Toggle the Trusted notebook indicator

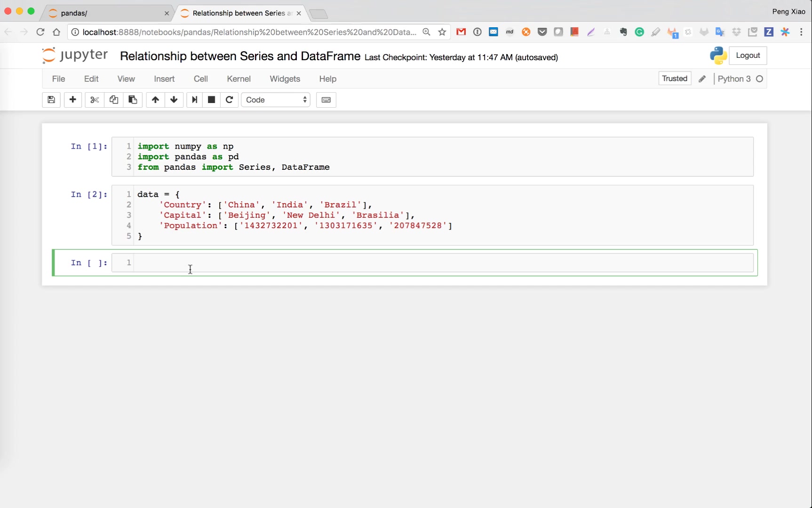click(674, 79)
